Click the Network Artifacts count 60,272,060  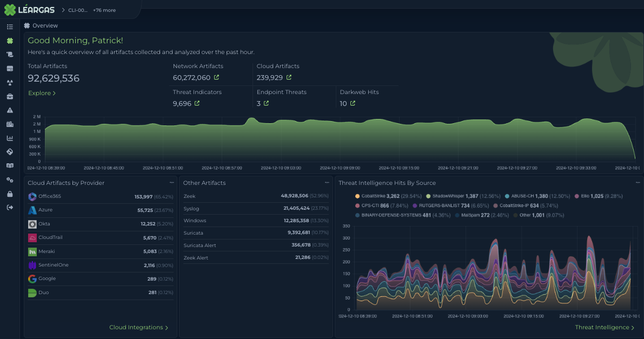tap(191, 78)
